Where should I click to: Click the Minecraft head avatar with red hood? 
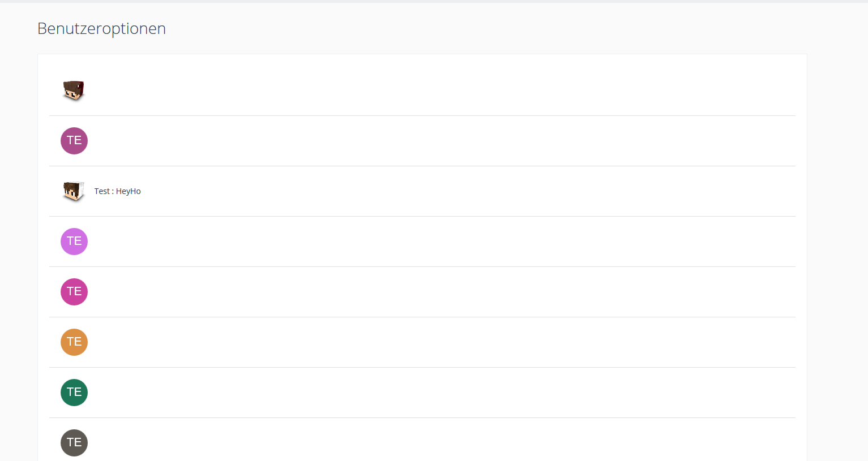pos(74,91)
